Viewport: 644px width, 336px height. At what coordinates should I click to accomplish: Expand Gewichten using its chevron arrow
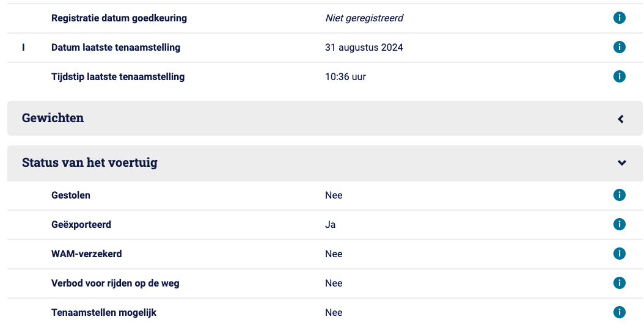click(621, 119)
